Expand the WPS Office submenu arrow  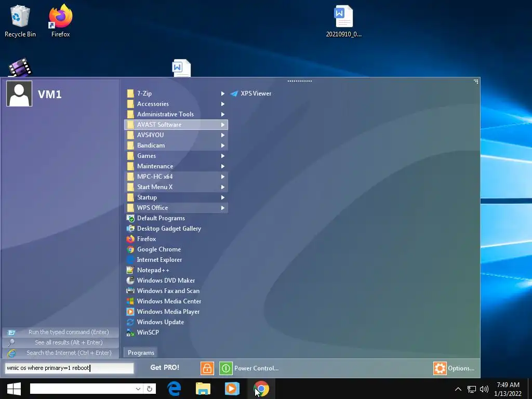coord(223,208)
